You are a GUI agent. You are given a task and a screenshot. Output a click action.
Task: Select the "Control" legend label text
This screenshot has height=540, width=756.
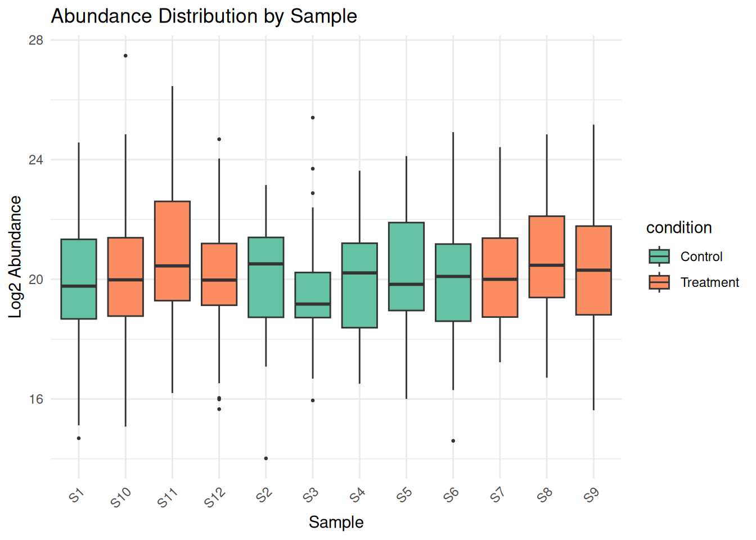tap(701, 256)
